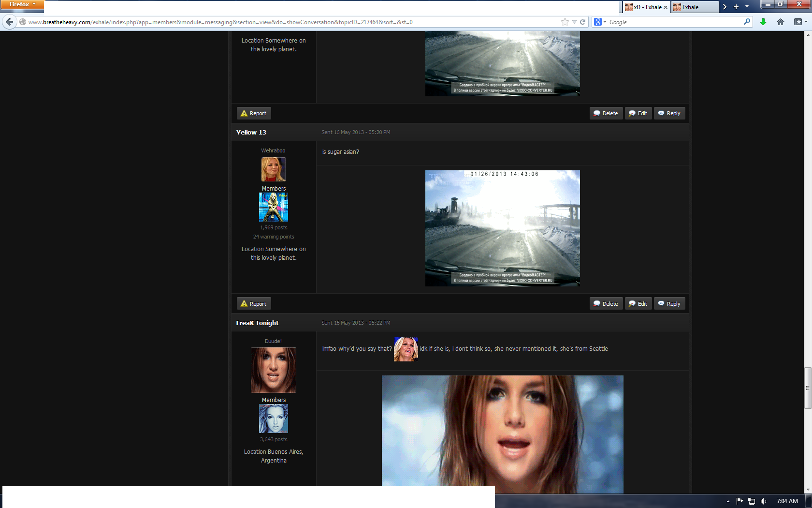Viewport: 812px width, 508px height.
Task: Open the volume speaker tray icon
Action: tap(764, 501)
